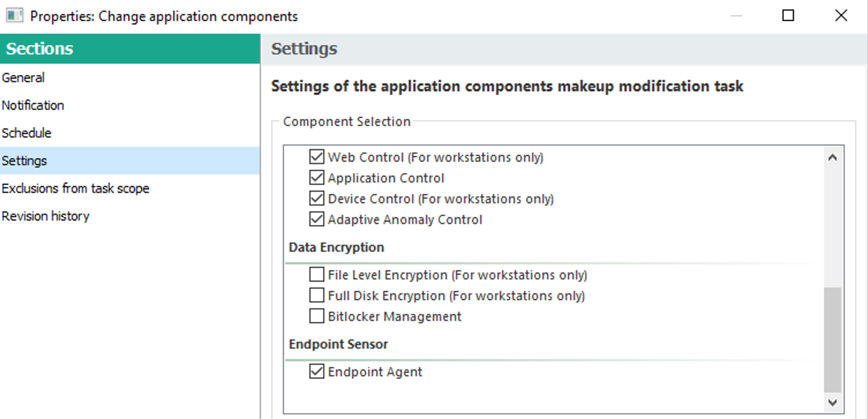This screenshot has height=419, width=868.
Task: Open the General section
Action: tap(23, 78)
